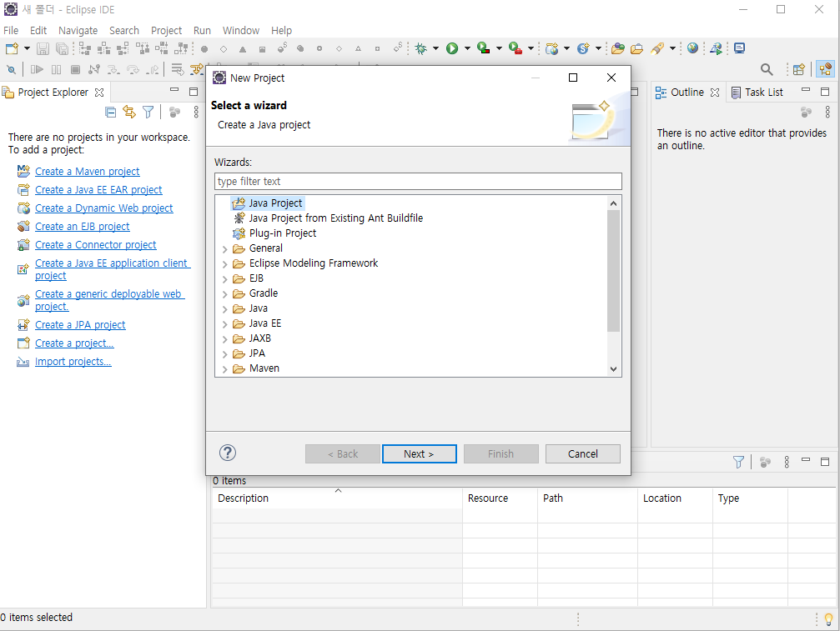The width and height of the screenshot is (840, 631).
Task: Click the magnifier Quick Access search icon
Action: pos(767,69)
